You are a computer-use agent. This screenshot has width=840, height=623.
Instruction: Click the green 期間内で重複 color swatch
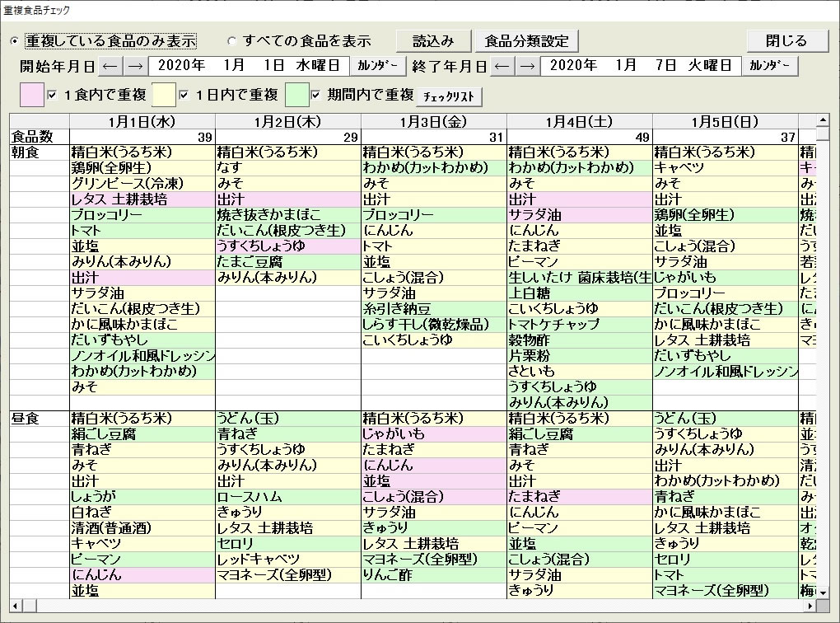pos(296,95)
